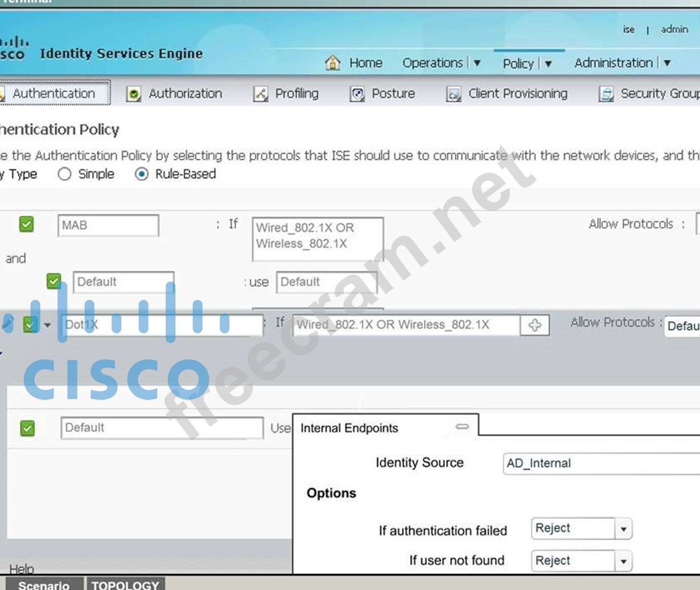Toggle the Dot1X rule status checkbox
Screen dimensions: 700x590
pyautogui.click(x=30, y=325)
